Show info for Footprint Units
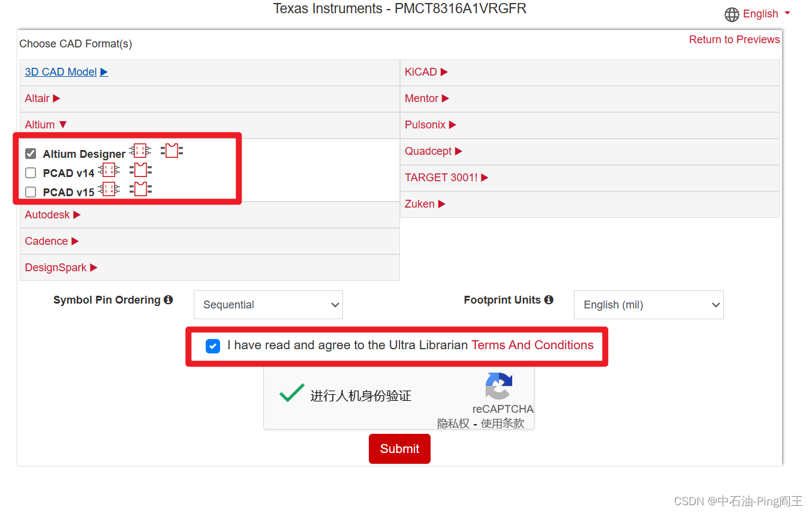 549,299
